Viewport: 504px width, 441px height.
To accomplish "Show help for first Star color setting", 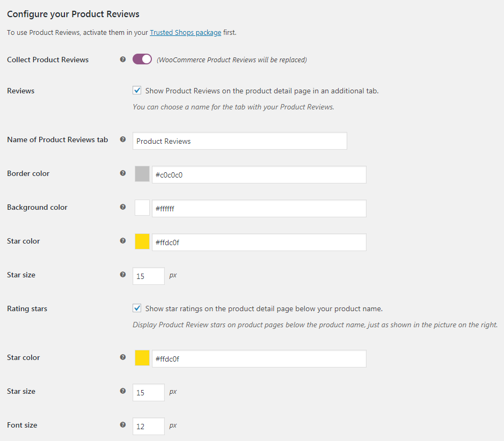I will pyautogui.click(x=123, y=240).
